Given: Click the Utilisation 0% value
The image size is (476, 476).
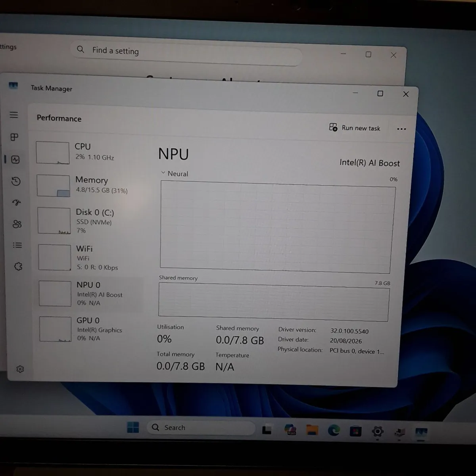Looking at the screenshot, I should 164,339.
